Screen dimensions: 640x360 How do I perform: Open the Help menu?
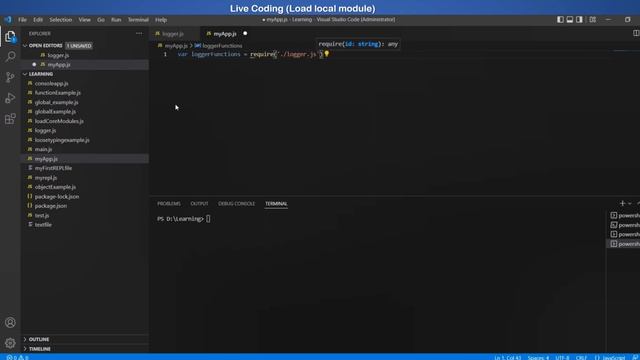coord(161,20)
